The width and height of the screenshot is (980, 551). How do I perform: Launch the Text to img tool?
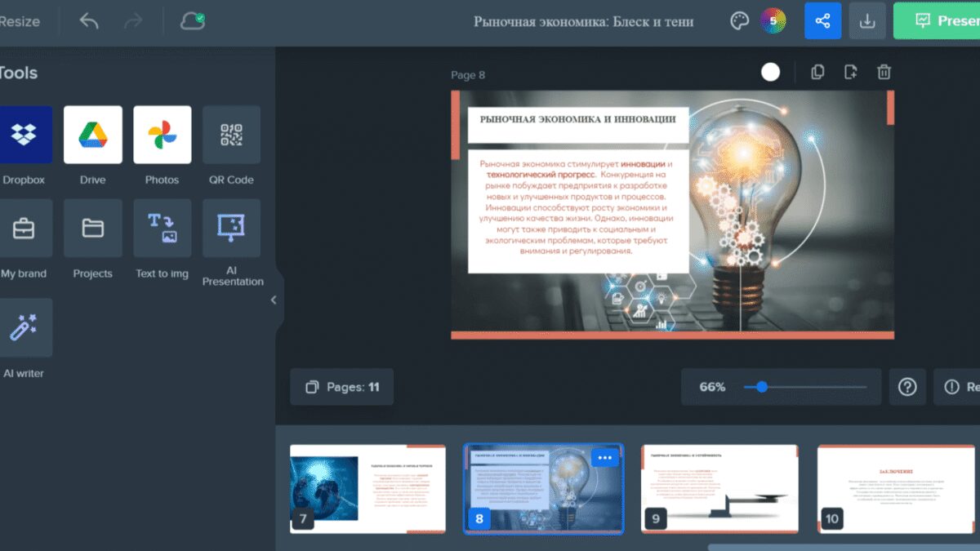pos(162,229)
